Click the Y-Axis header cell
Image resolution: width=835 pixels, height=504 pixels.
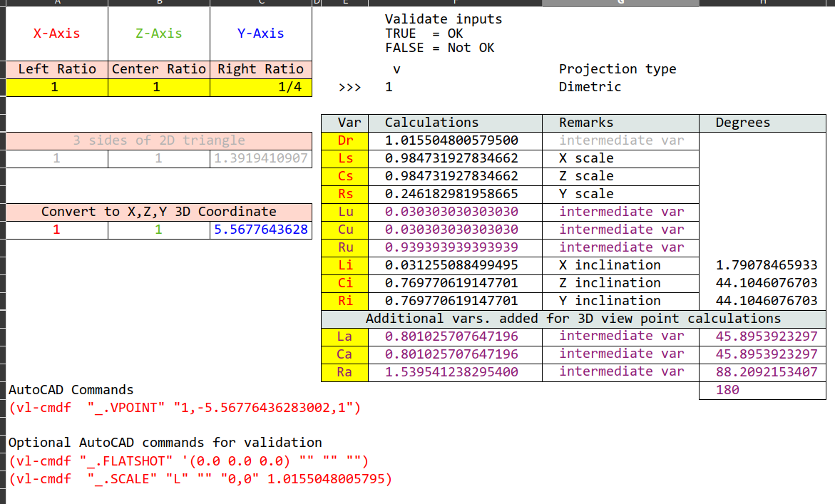coord(261,34)
